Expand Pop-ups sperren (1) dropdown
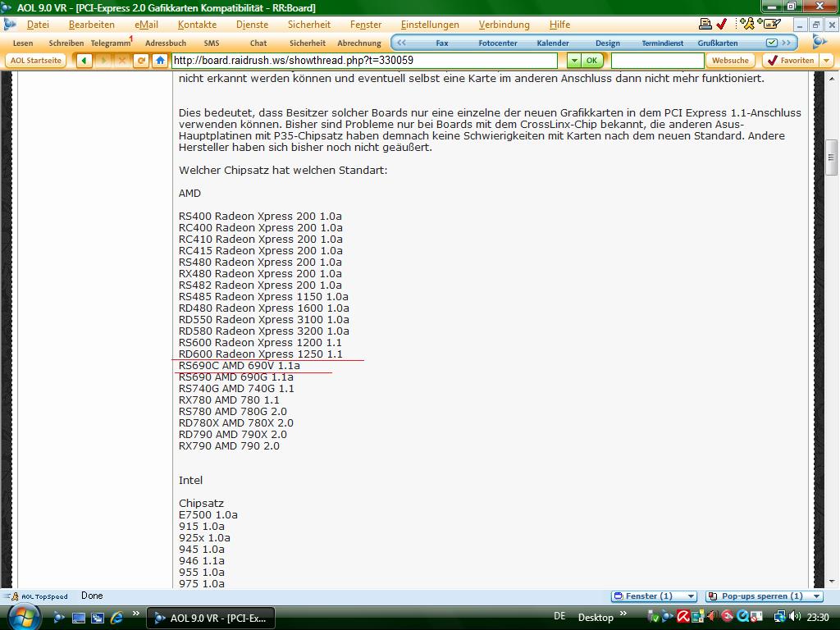Image resolution: width=840 pixels, height=630 pixels. (x=816, y=596)
